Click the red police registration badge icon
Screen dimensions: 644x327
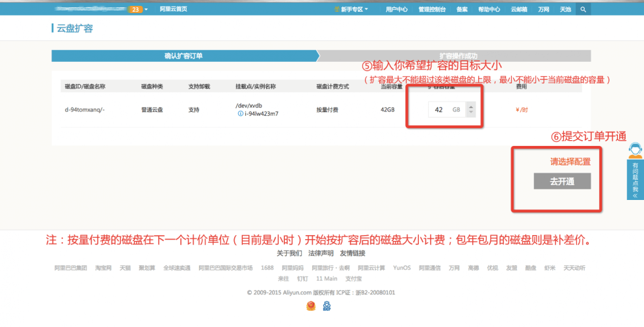pos(311,306)
